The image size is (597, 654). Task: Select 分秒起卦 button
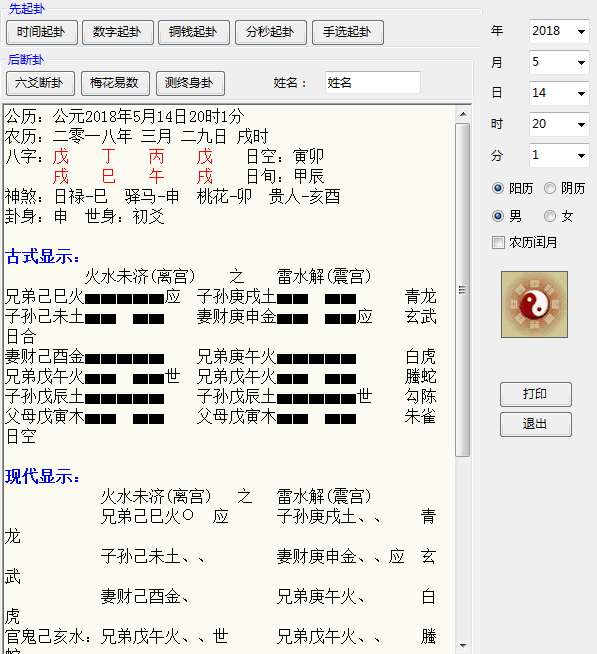(x=271, y=32)
